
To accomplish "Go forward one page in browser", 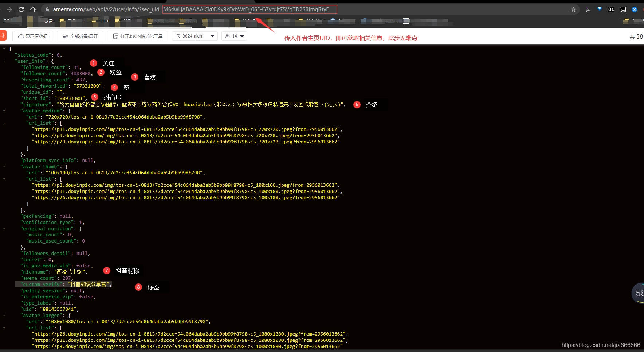I will (9, 9).
